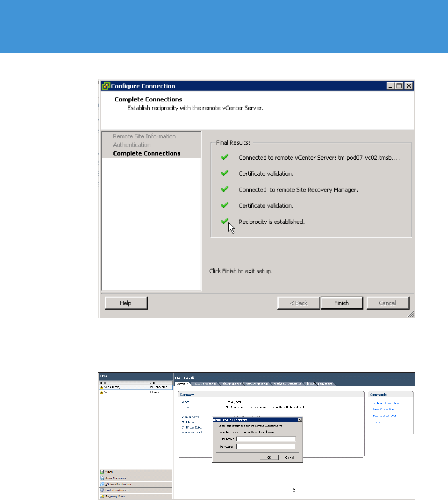Click the Not Connected to vCenter server status text
Image resolution: width=448 pixels, height=500 pixels.
pyautogui.click(x=266, y=407)
